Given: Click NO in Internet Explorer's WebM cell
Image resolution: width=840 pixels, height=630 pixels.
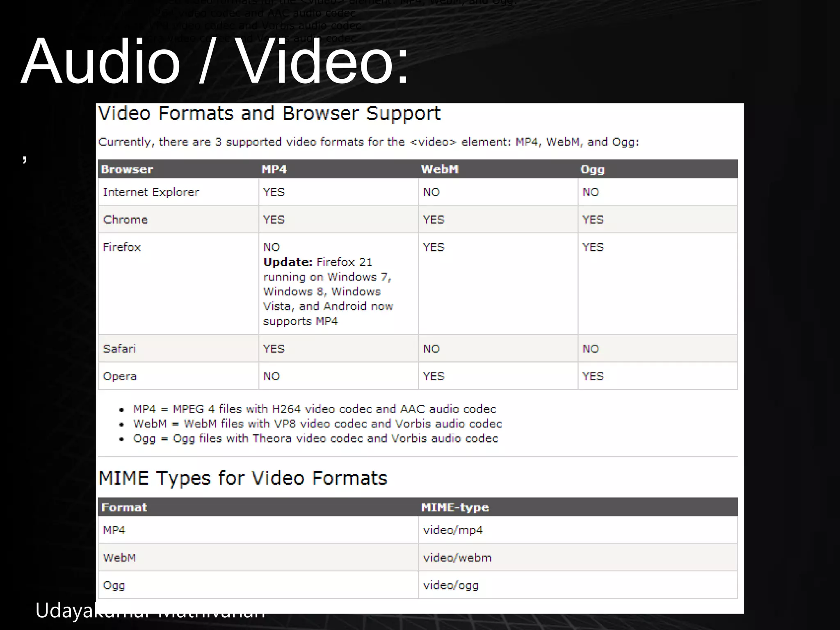Looking at the screenshot, I should tap(431, 192).
